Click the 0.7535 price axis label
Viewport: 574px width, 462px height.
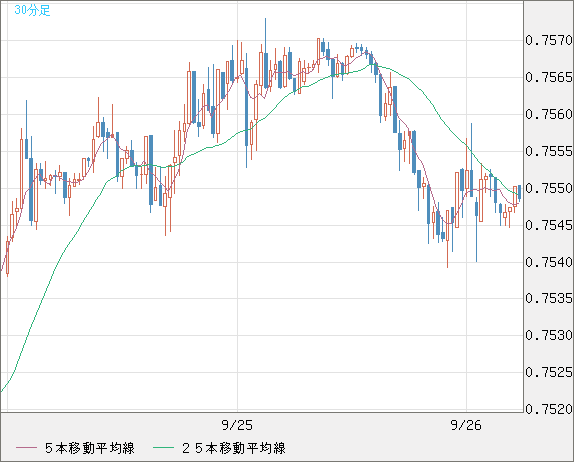click(549, 298)
